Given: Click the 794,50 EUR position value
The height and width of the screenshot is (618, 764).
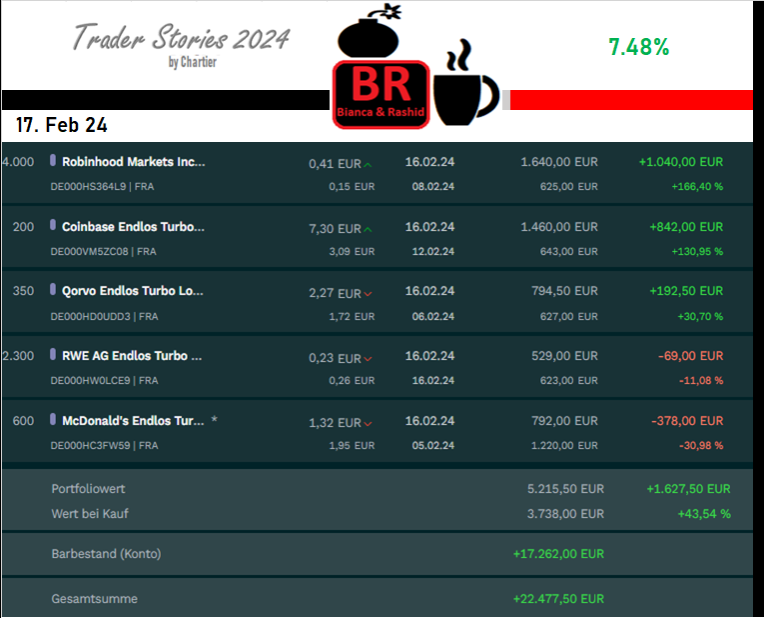Looking at the screenshot, I should pyautogui.click(x=565, y=291).
